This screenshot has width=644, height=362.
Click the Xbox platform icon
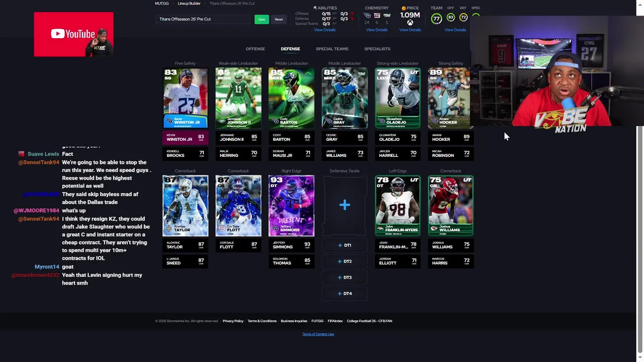[x=410, y=23]
